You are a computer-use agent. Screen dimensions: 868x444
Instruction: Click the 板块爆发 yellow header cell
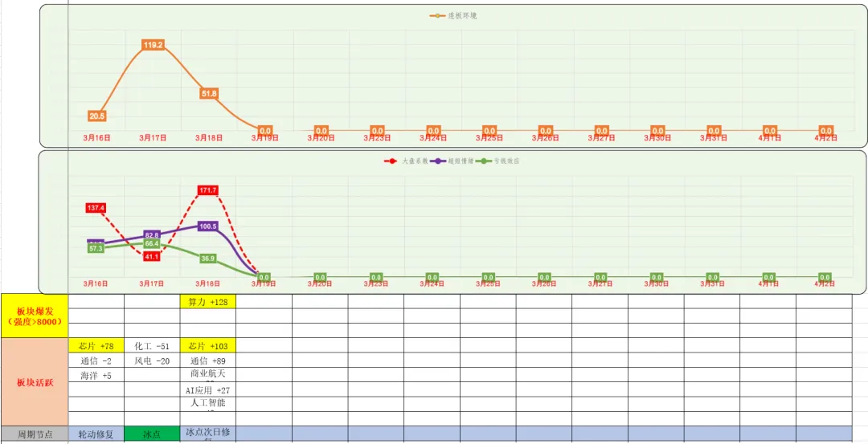pos(35,316)
